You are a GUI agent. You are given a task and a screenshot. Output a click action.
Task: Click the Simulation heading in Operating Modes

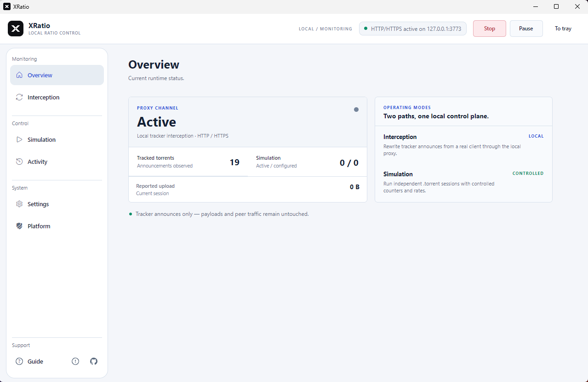pyautogui.click(x=398, y=174)
